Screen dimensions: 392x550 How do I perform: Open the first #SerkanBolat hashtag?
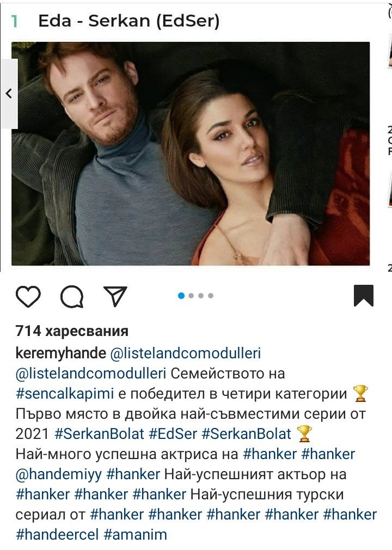100,434
